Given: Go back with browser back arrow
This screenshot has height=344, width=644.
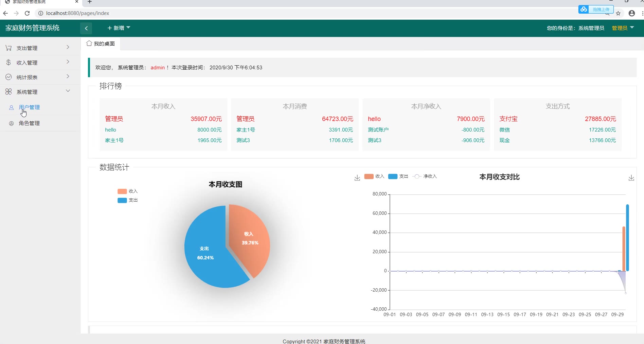Looking at the screenshot, I should point(5,13).
